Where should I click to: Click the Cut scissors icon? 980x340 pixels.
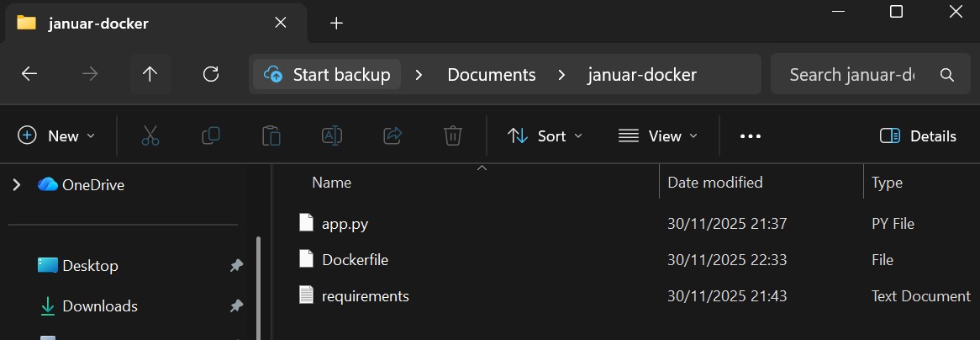pyautogui.click(x=150, y=135)
